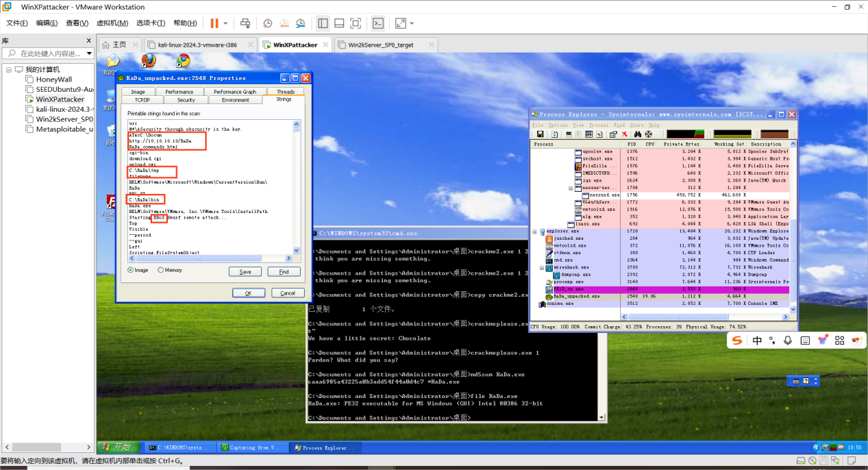The height and width of the screenshot is (470, 868).
Task: Select Metasploitable_u VM in the library
Action: 59,129
